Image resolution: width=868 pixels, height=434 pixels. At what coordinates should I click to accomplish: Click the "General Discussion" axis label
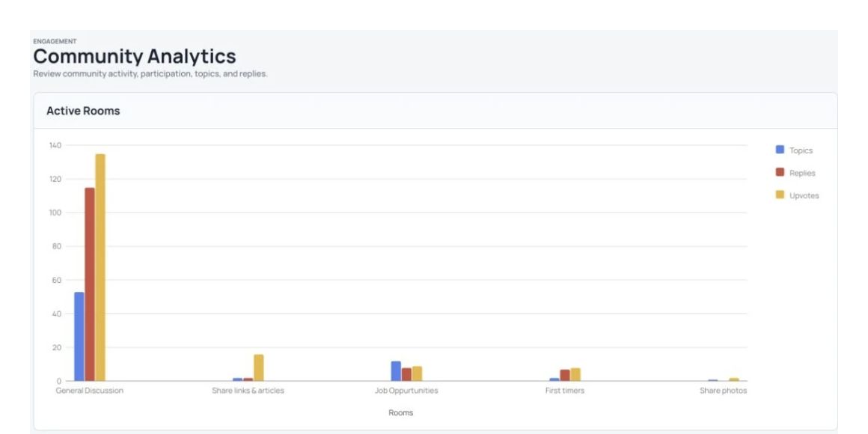(90, 391)
